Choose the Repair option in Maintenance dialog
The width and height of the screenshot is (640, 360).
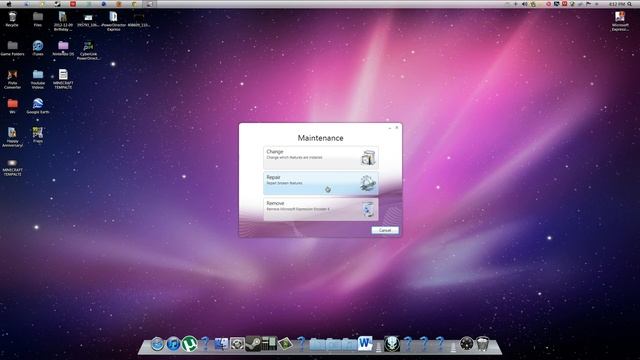click(x=321, y=183)
